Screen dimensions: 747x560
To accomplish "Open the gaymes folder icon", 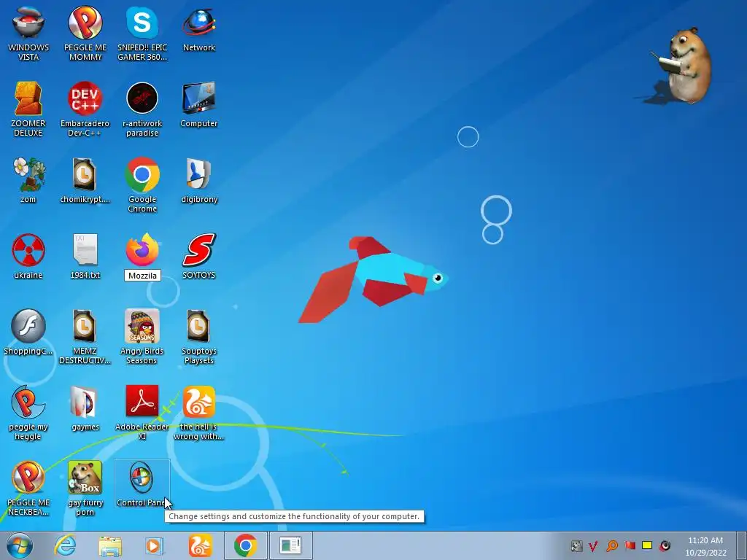I will tap(85, 408).
